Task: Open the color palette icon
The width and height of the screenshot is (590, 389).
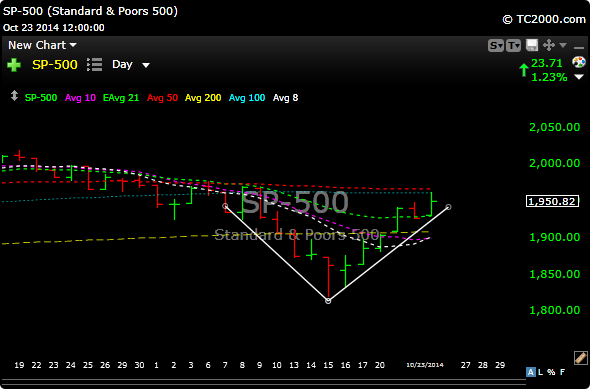Action: pos(579,62)
